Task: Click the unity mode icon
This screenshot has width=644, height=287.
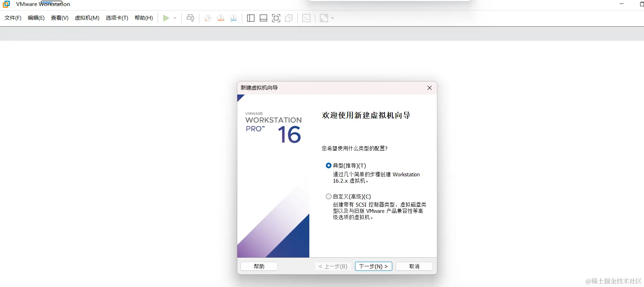Action: (289, 18)
